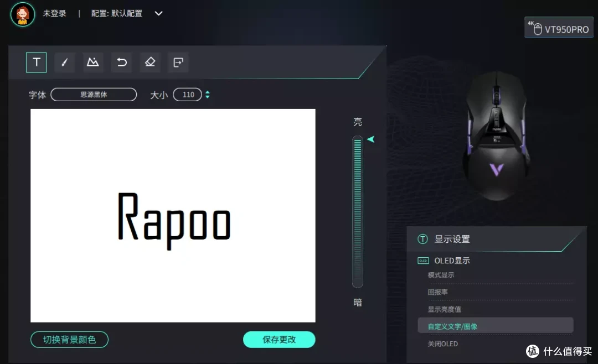Click the 保存更改 button

point(279,340)
